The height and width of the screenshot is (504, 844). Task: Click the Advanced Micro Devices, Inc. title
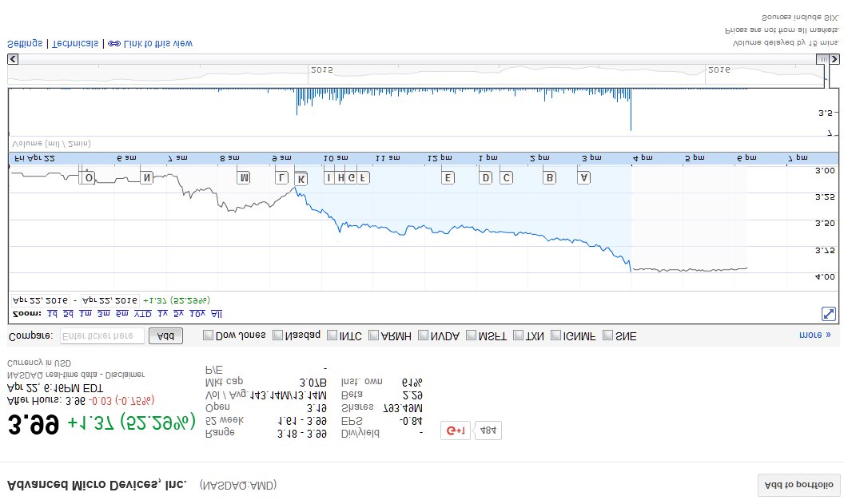pos(97,485)
